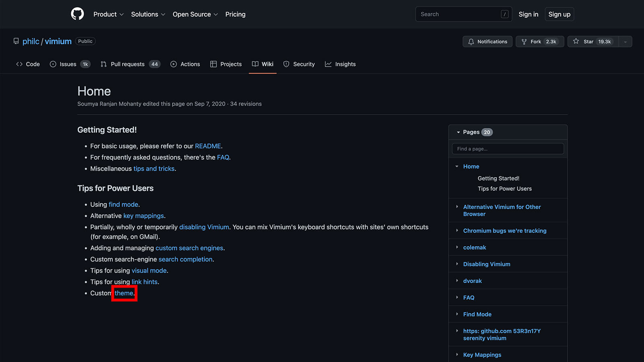This screenshot has width=644, height=362.
Task: Click the Security shield icon
Action: click(286, 64)
